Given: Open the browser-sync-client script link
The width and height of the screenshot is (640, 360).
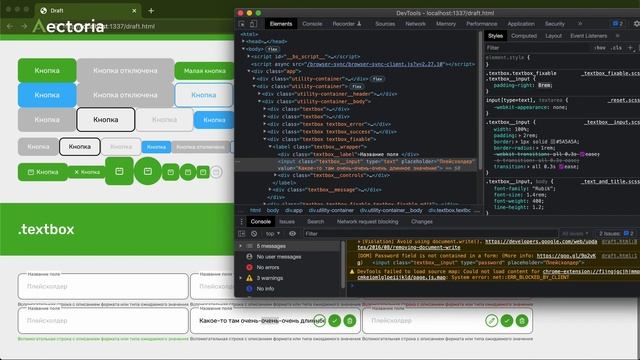Looking at the screenshot, I should pyautogui.click(x=375, y=64).
